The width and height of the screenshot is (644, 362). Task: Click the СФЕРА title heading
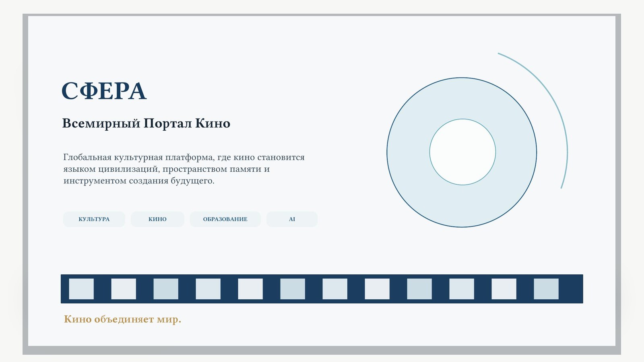[104, 91]
